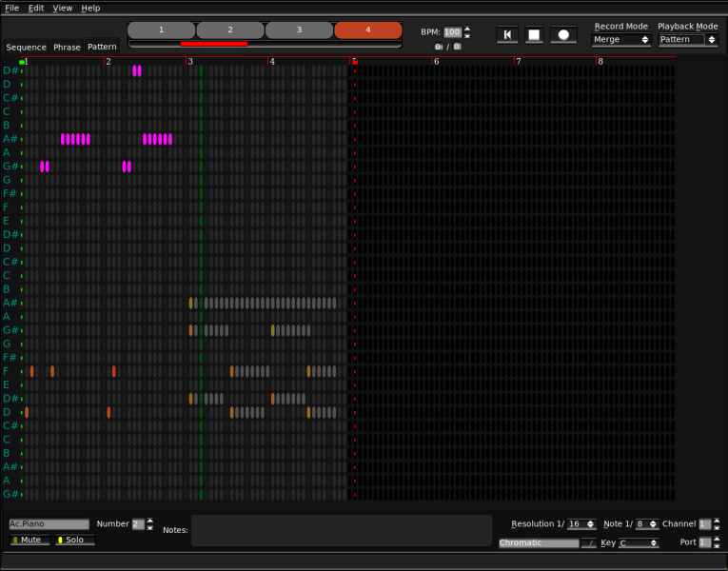Toggle Mute for the track
Viewport: 728px width, 571px height.
pyautogui.click(x=30, y=541)
